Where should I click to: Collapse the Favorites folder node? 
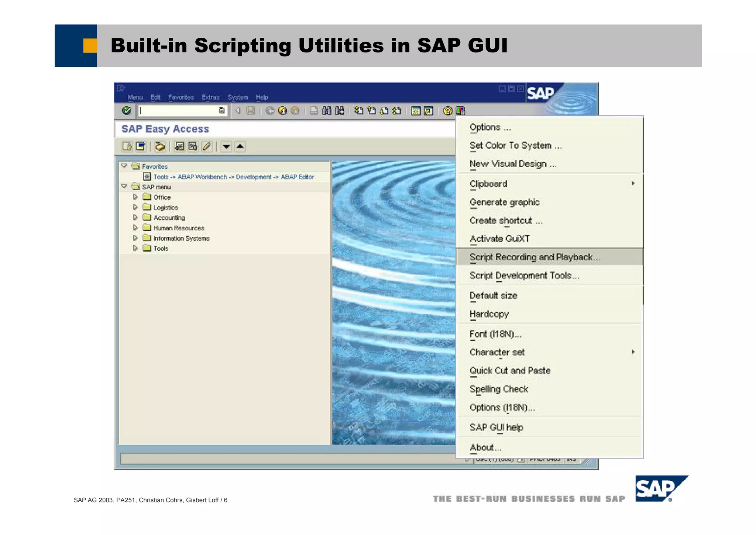point(124,166)
